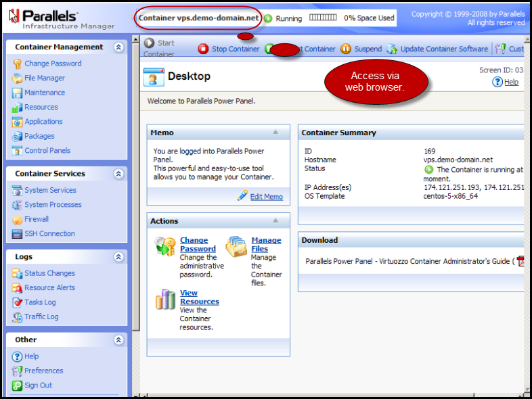
Task: Click the Start Container toolbar label
Action: [x=159, y=49]
